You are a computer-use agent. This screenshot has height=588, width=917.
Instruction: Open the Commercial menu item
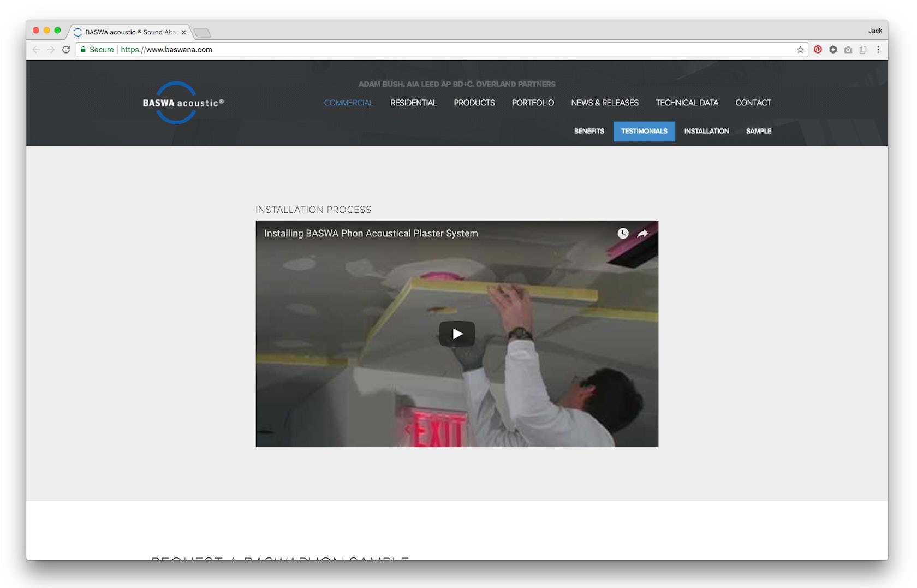[348, 103]
